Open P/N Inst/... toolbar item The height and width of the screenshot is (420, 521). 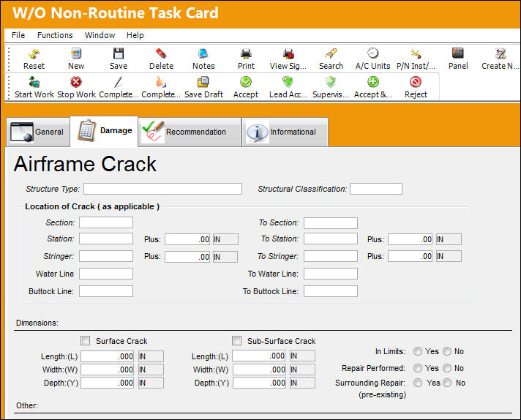coord(416,53)
